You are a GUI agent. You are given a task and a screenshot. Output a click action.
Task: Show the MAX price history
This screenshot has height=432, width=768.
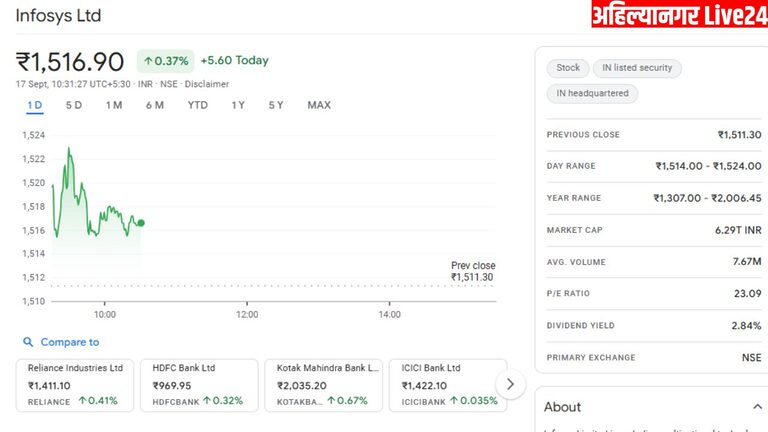point(319,105)
